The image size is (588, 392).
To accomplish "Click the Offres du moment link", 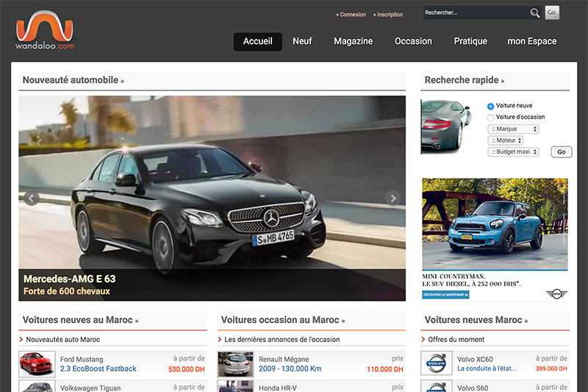I will coord(456,340).
